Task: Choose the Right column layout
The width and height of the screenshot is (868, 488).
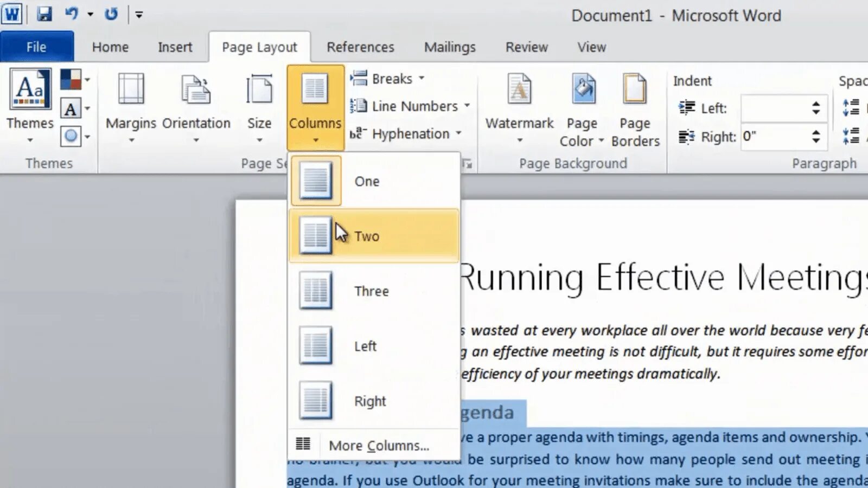Action: coord(374,401)
